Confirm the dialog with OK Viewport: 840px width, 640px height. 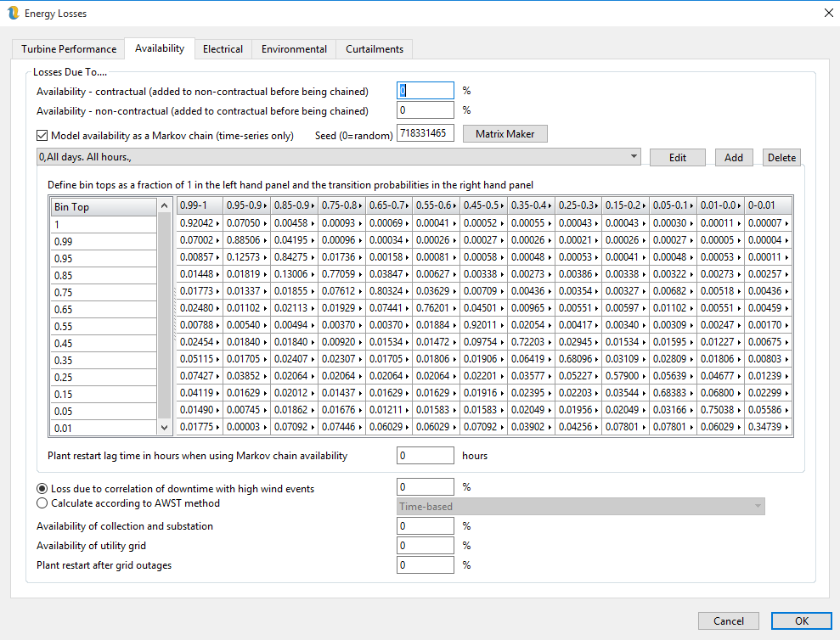pyautogui.click(x=801, y=620)
